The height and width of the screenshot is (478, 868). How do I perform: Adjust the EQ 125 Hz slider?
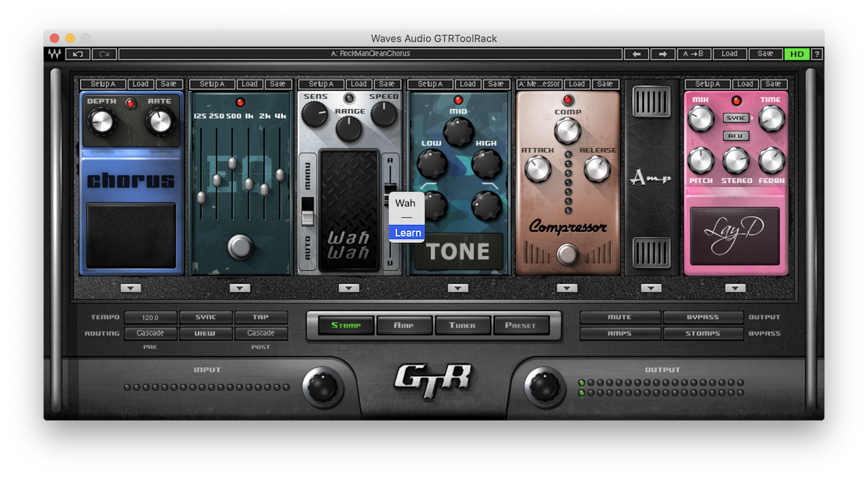[201, 197]
